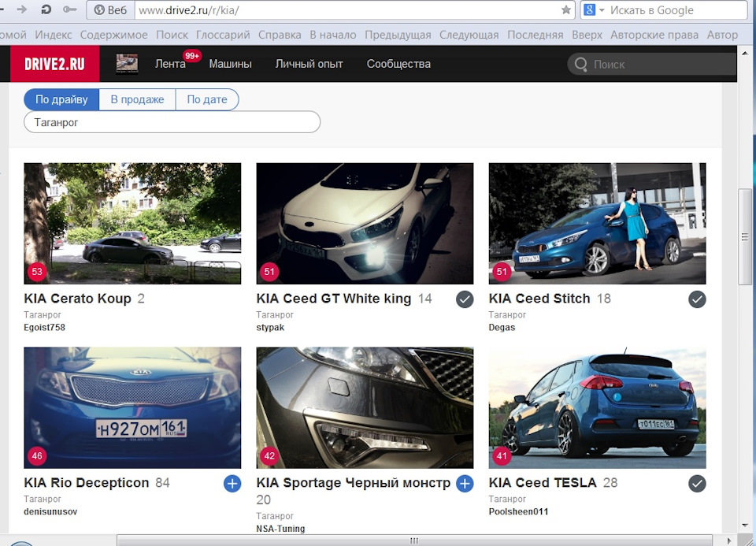Click the Глоссарий navigation bar item
The height and width of the screenshot is (546, 756).
(x=223, y=35)
